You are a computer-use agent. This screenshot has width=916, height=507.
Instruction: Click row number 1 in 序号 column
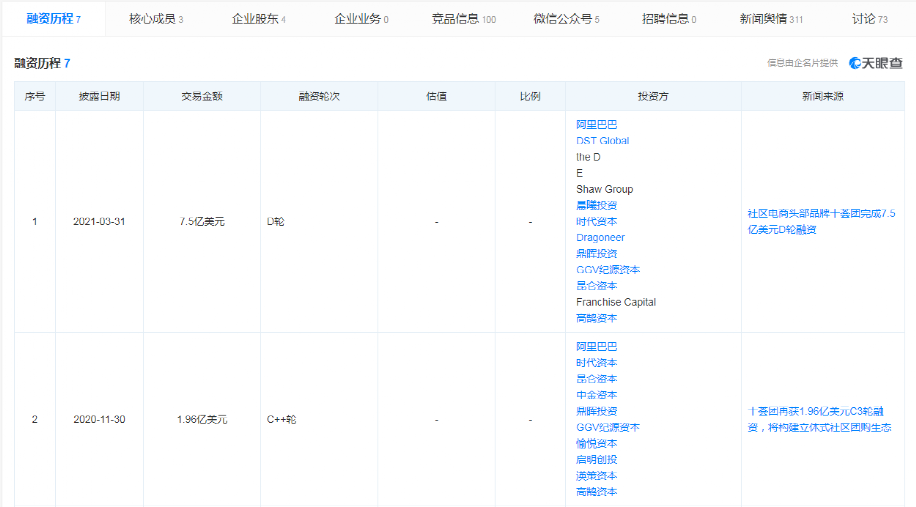point(34,221)
